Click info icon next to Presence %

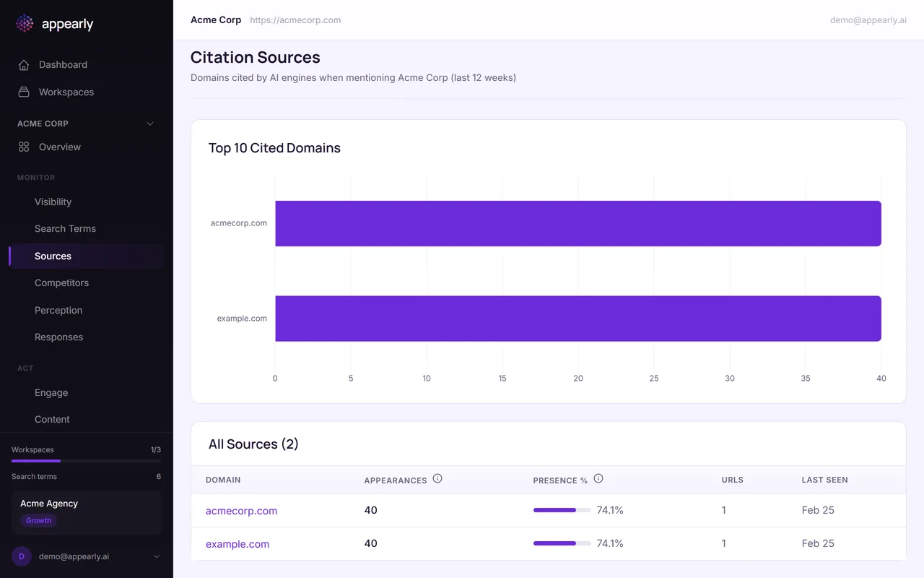click(x=598, y=479)
